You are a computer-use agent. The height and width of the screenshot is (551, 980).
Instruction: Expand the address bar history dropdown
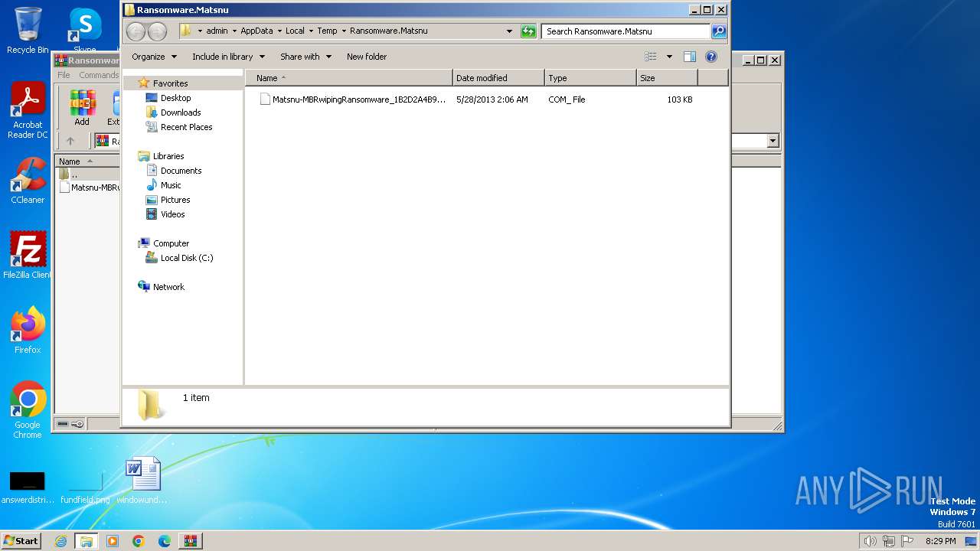(509, 31)
